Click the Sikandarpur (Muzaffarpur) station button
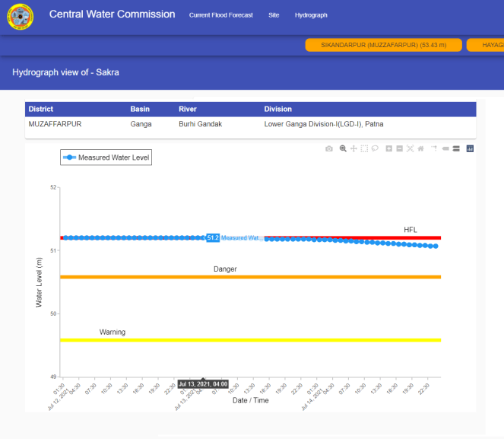This screenshot has width=504, height=439. pyautogui.click(x=384, y=46)
